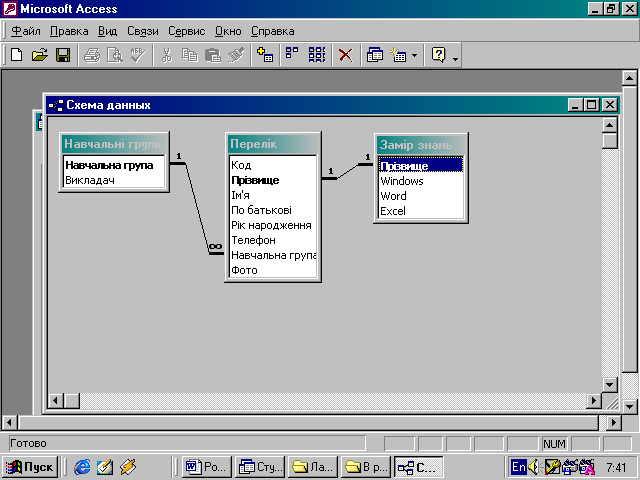
Task: Select Навчальна група field in Перелік table
Action: (x=273, y=255)
